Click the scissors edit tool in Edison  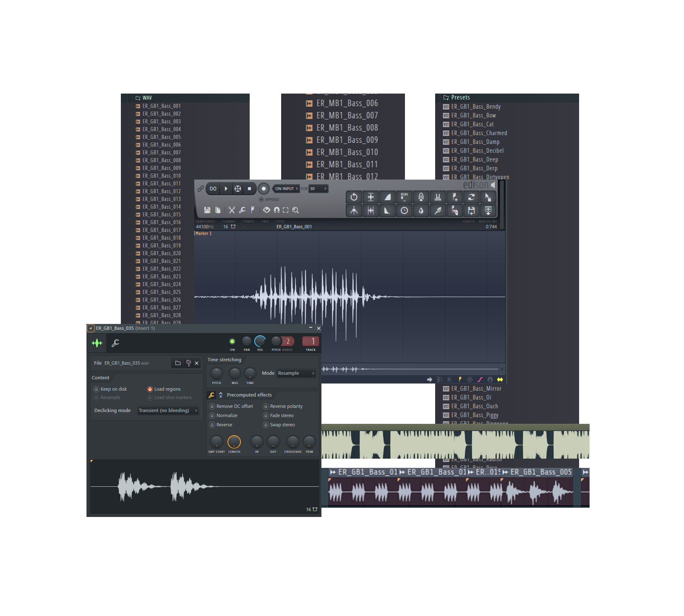coord(232,210)
